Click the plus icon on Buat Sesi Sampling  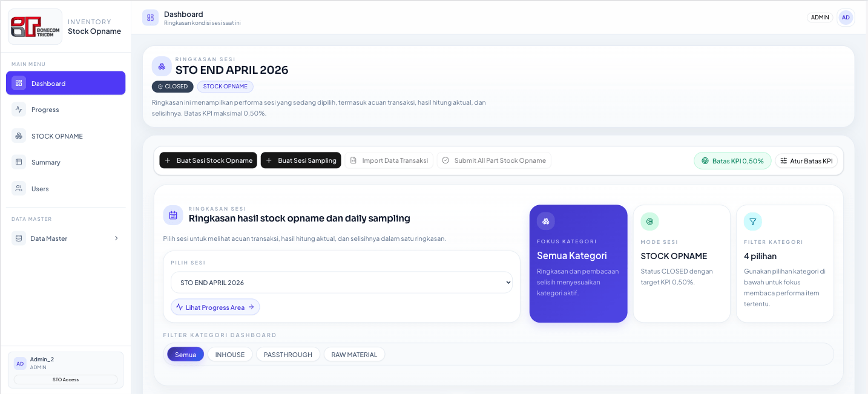point(269,160)
